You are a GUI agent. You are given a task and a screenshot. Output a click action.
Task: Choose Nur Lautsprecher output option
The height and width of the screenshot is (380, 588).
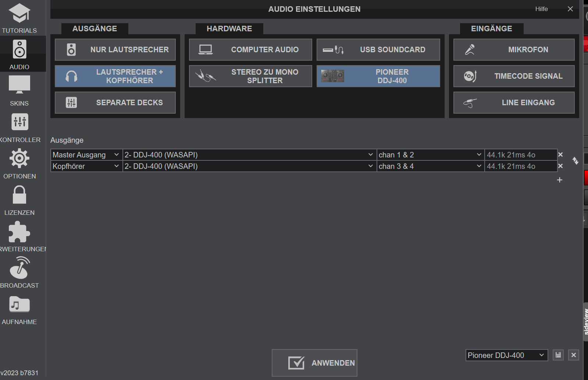(115, 50)
